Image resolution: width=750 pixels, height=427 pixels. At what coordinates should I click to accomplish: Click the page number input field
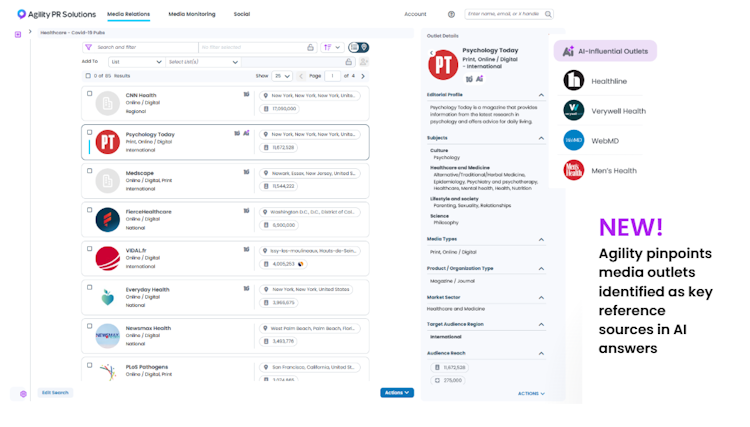coord(332,76)
